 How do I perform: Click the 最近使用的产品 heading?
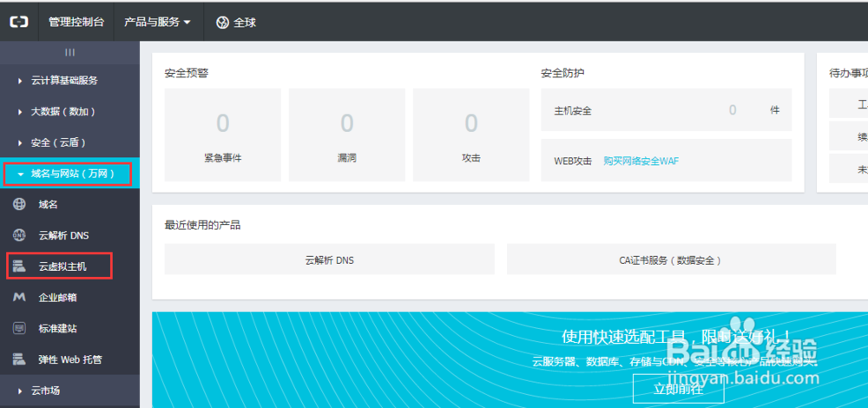pyautogui.click(x=202, y=226)
